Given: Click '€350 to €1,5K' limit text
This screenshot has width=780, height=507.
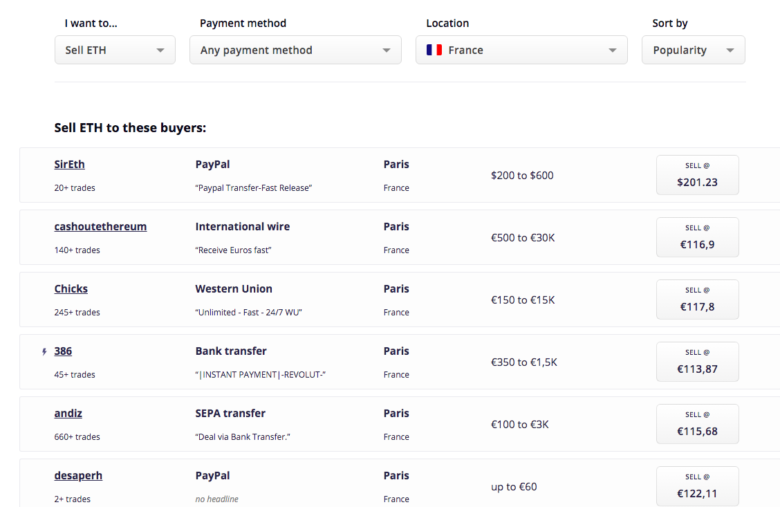Looking at the screenshot, I should point(524,362).
